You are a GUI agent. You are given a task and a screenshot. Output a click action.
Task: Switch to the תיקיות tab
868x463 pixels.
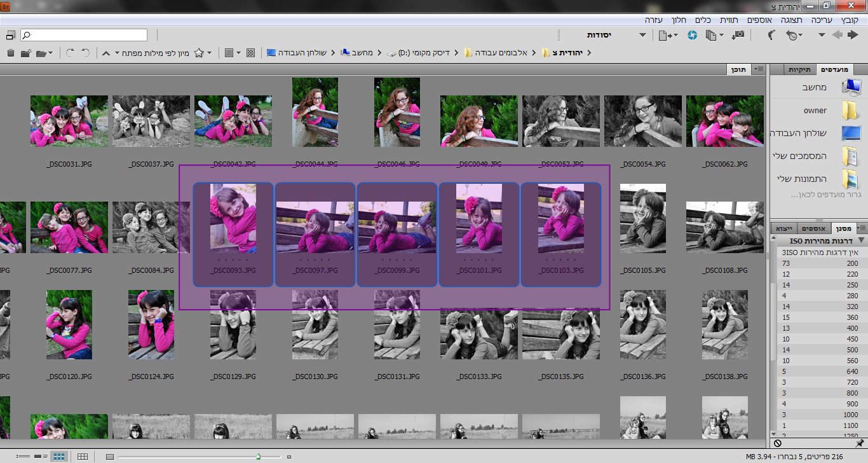pyautogui.click(x=800, y=69)
